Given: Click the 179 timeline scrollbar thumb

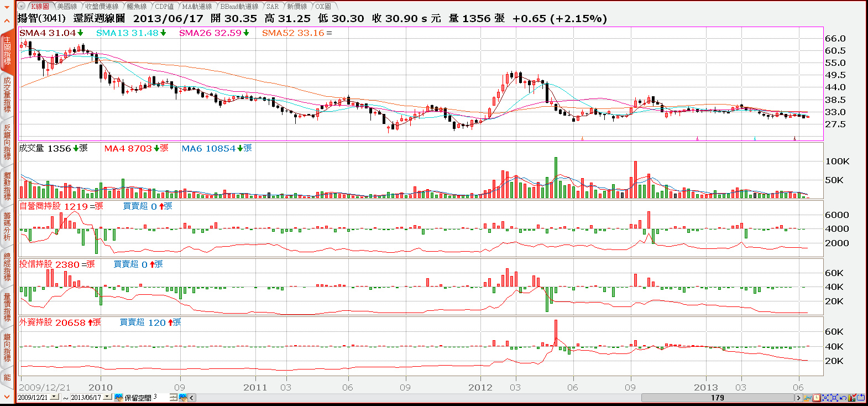Looking at the screenshot, I should (x=717, y=398).
